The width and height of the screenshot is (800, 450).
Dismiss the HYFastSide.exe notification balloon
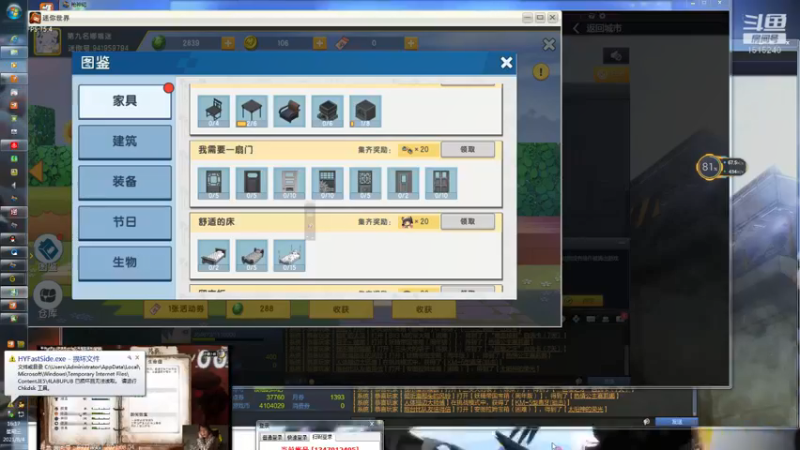pyautogui.click(x=137, y=358)
